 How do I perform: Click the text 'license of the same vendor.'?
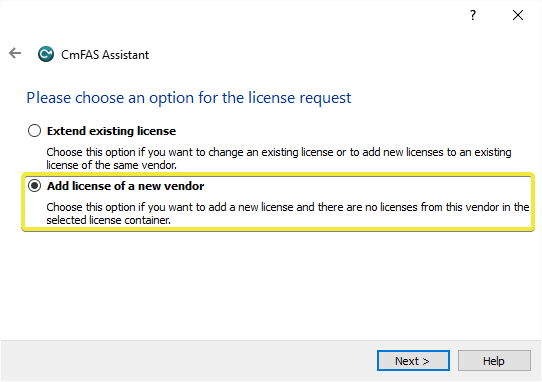(111, 165)
